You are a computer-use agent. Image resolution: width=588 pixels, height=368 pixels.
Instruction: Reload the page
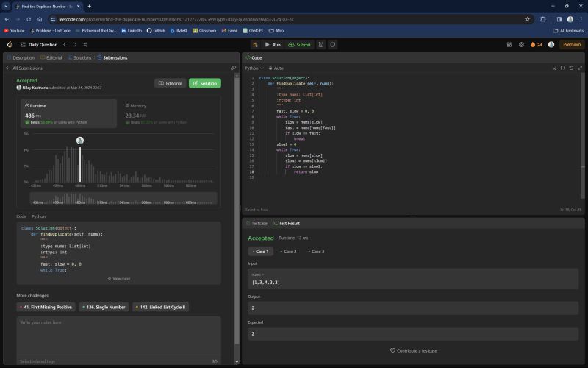(29, 19)
